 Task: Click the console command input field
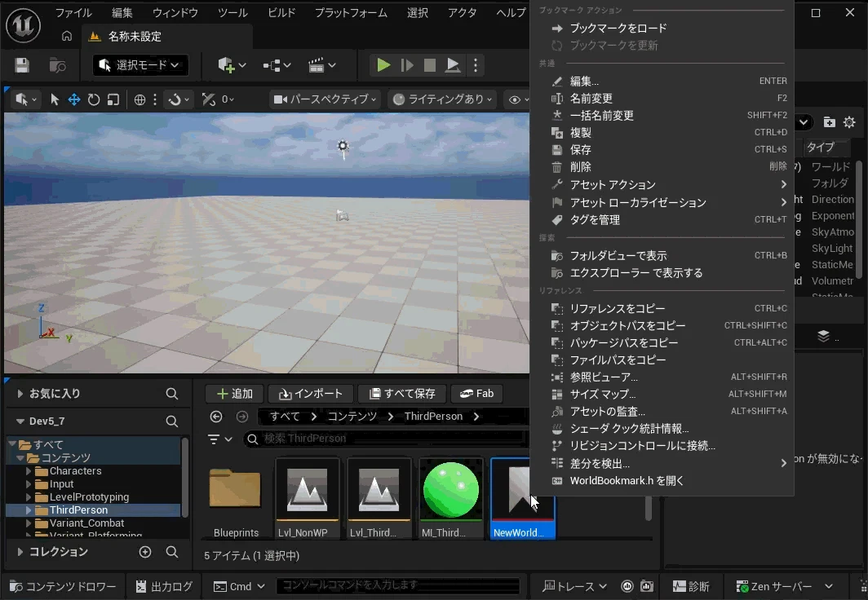pos(398,585)
